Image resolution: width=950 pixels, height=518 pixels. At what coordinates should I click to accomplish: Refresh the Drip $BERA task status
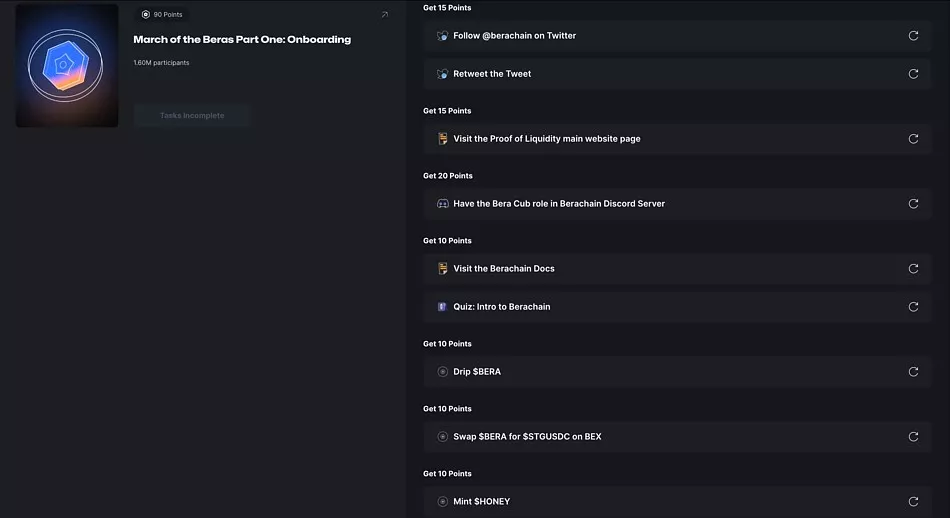click(913, 372)
